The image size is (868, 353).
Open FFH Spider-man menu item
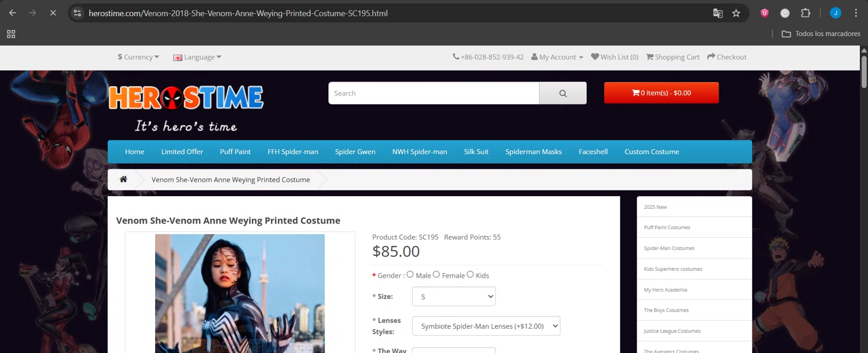tap(293, 152)
